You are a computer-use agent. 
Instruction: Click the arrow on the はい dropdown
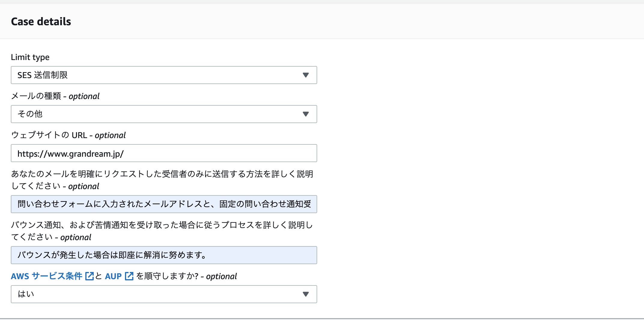[305, 294]
